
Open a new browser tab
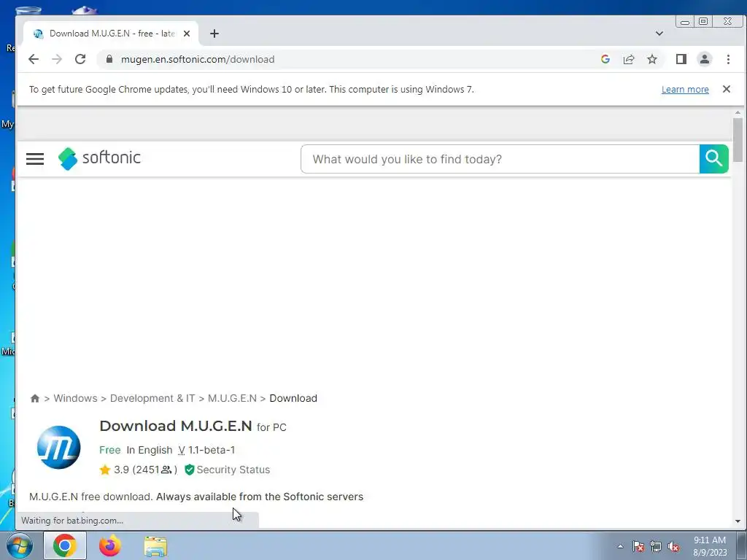point(214,34)
